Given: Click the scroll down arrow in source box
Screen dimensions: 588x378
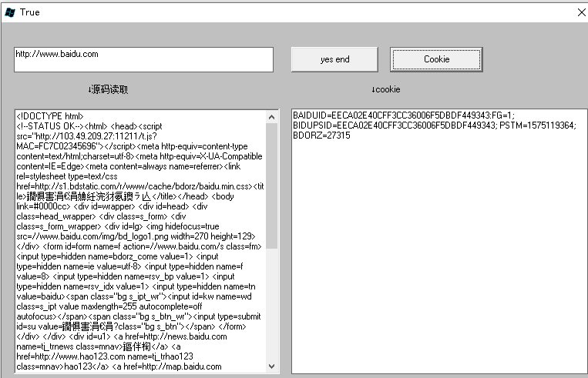Looking at the screenshot, I should [x=272, y=366].
